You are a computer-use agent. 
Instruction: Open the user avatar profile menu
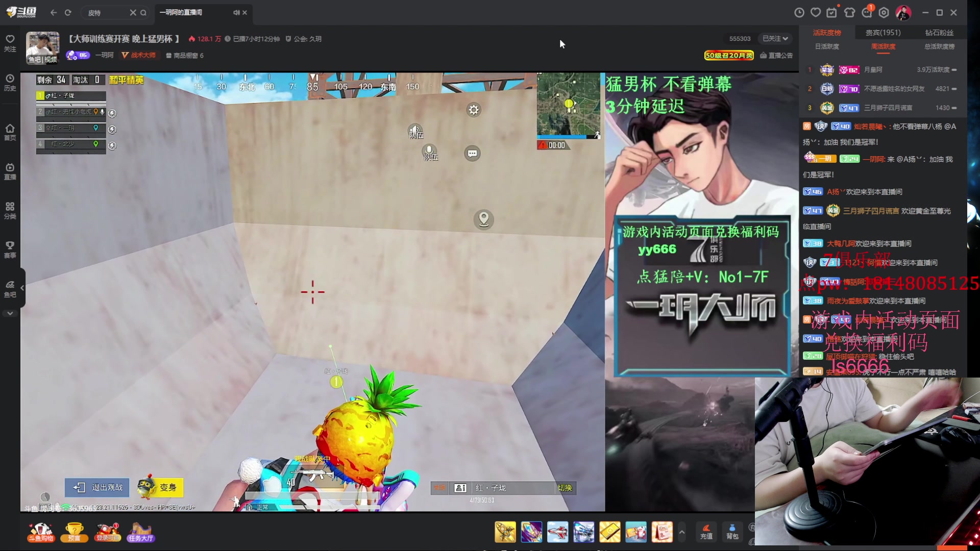click(903, 12)
